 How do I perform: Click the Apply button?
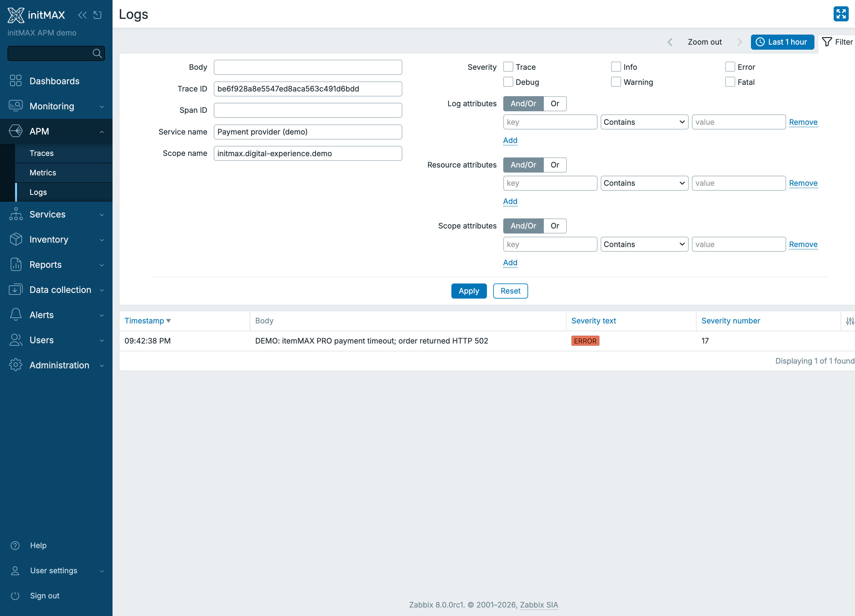click(x=469, y=291)
